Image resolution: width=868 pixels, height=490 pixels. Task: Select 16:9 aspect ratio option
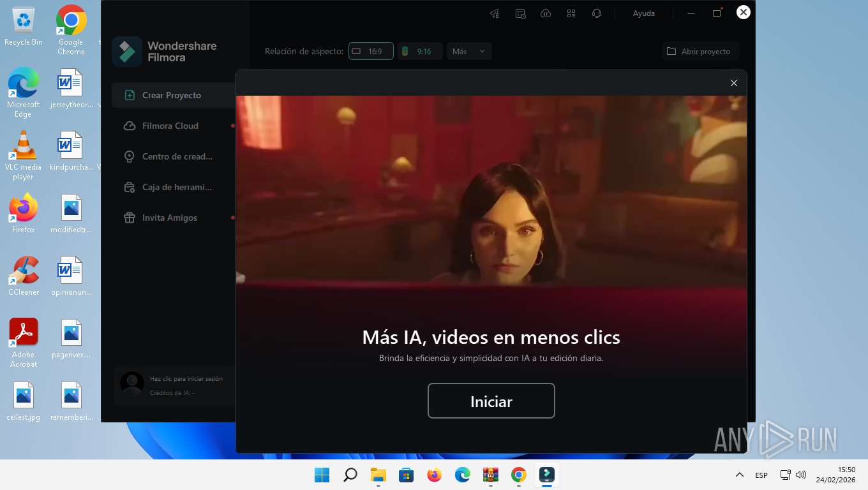coord(371,51)
